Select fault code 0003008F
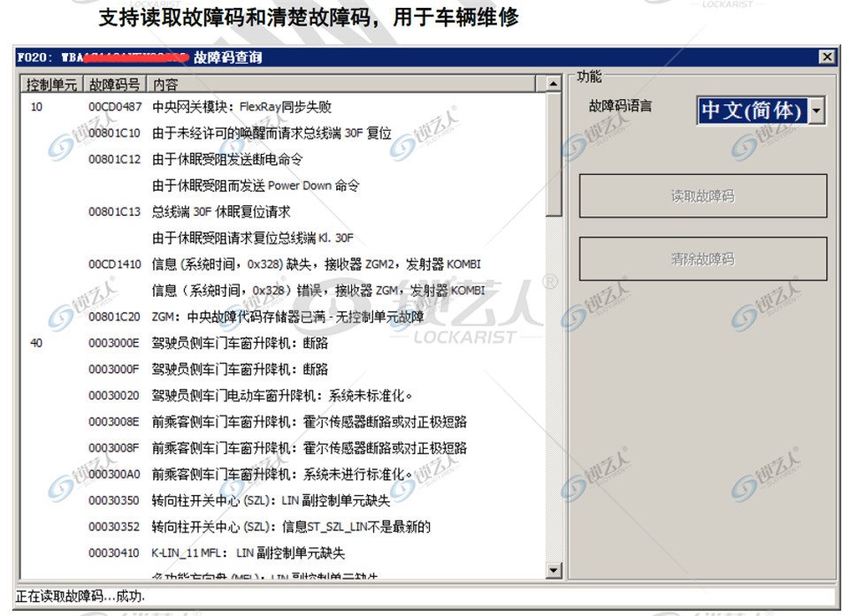 pos(114,448)
